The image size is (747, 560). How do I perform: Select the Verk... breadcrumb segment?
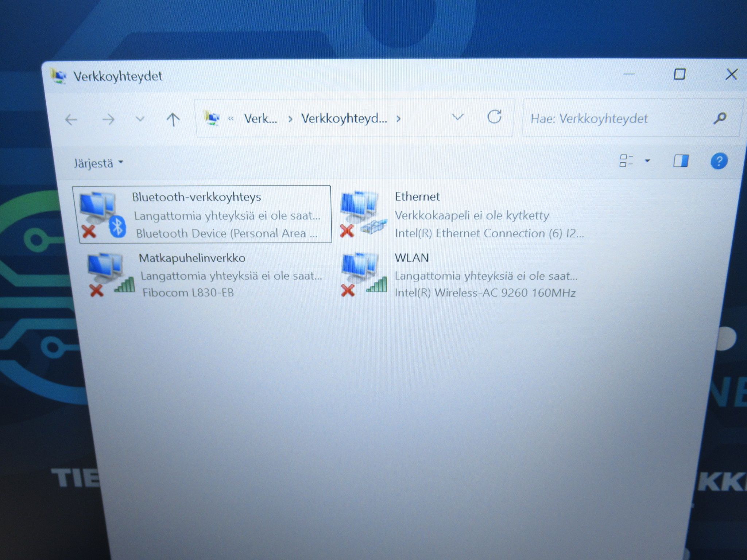260,118
